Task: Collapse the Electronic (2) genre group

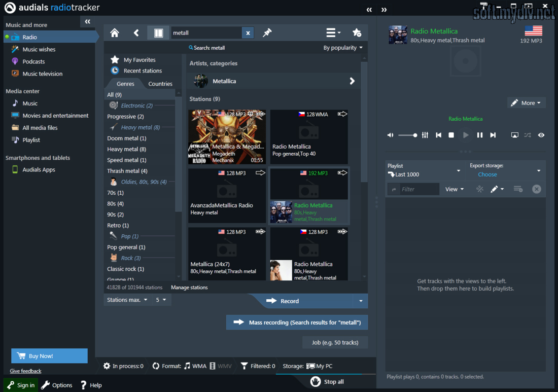Action: click(x=136, y=105)
